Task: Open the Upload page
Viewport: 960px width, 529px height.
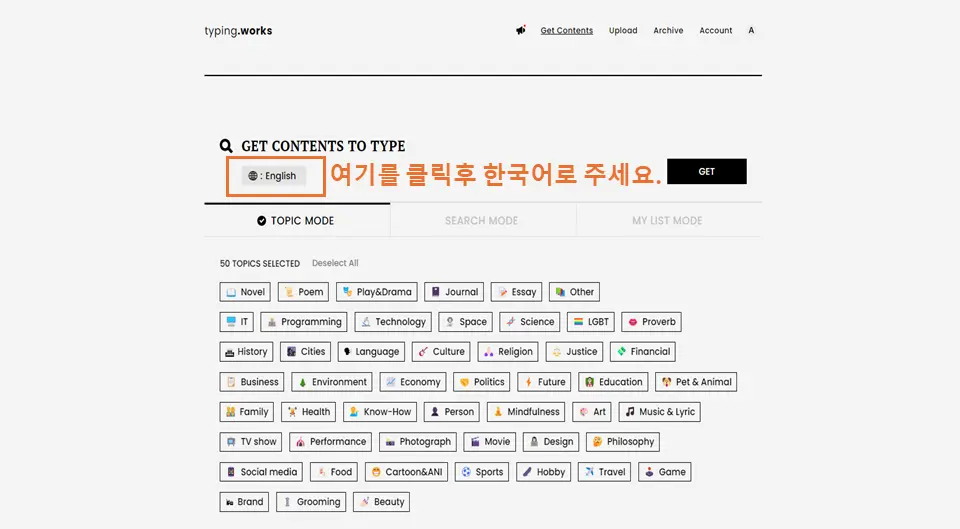Action: [623, 31]
